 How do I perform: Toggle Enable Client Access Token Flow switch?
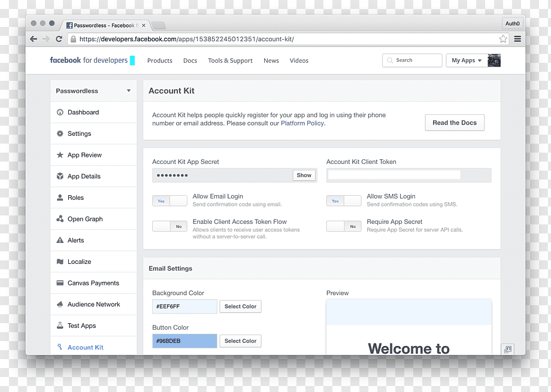point(169,226)
